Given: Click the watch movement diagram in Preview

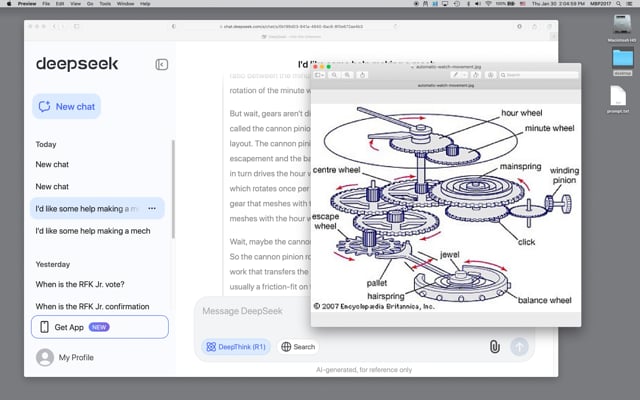Looking at the screenshot, I should point(445,207).
